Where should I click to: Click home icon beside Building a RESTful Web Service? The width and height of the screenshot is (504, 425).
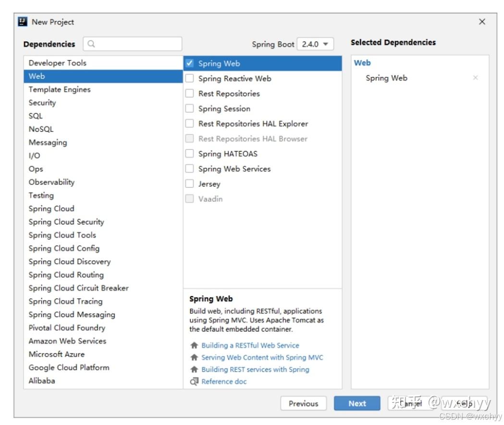(194, 345)
